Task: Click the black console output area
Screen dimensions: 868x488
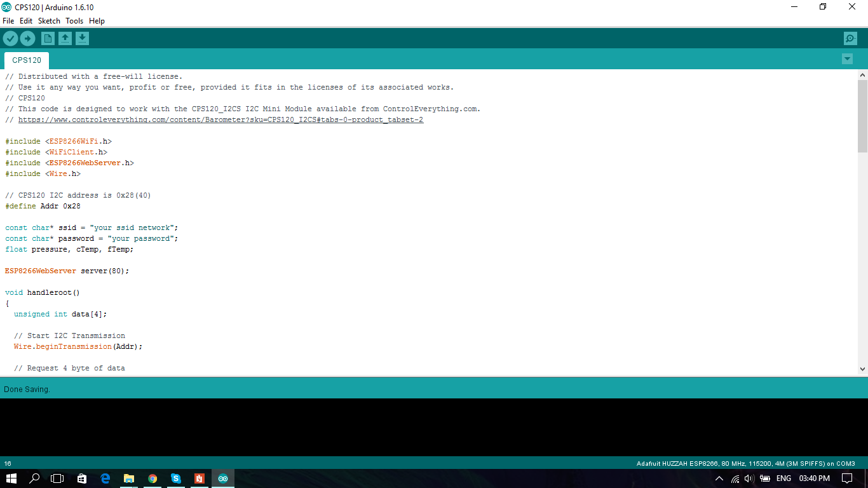Action: click(x=434, y=427)
